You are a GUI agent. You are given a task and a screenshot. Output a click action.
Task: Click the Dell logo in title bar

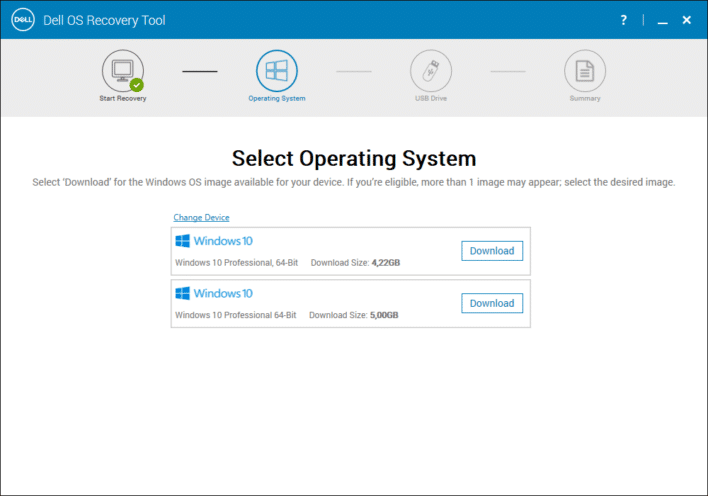point(23,20)
